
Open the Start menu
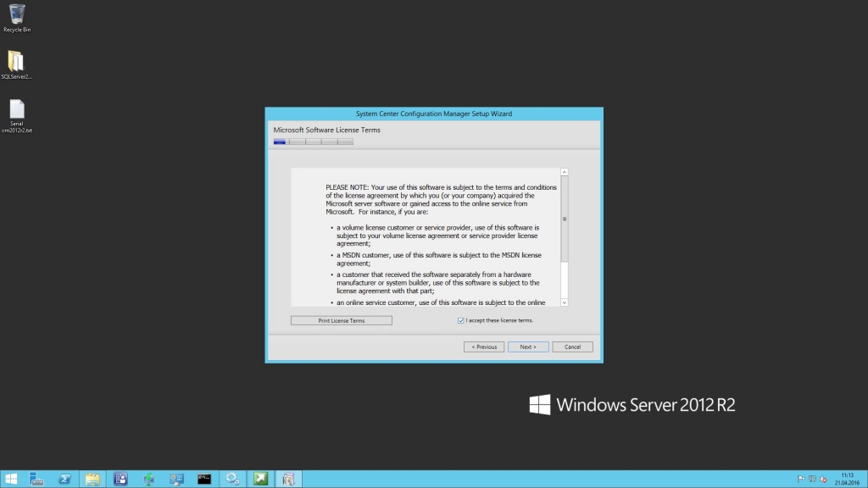coord(11,479)
